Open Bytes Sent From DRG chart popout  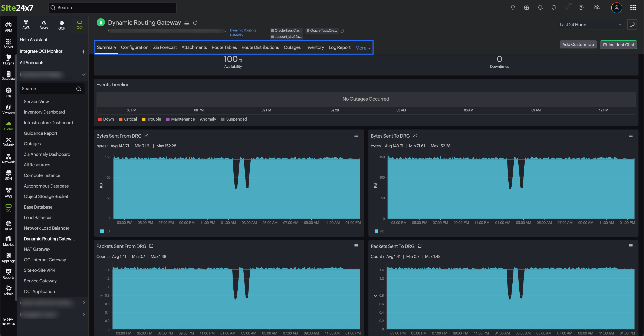coord(147,135)
